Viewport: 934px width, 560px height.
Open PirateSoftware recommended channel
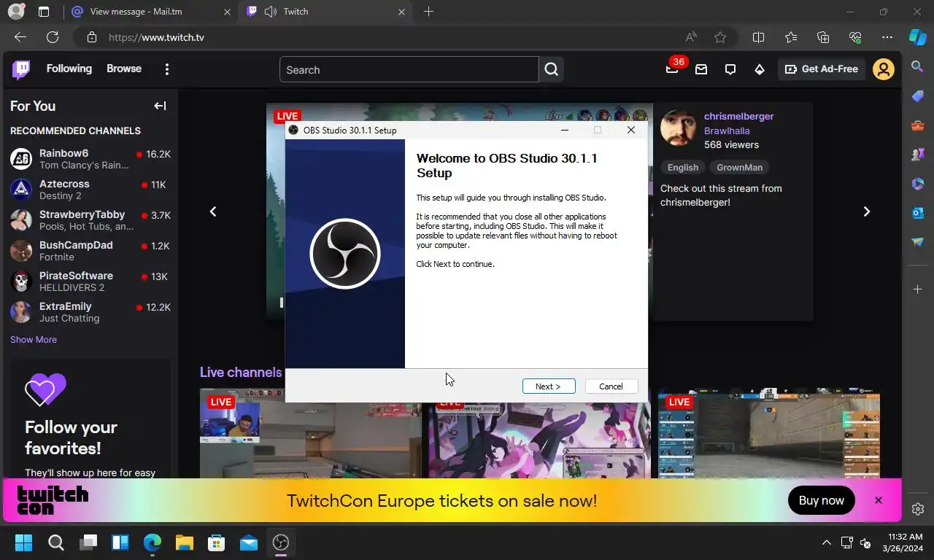tap(90, 281)
